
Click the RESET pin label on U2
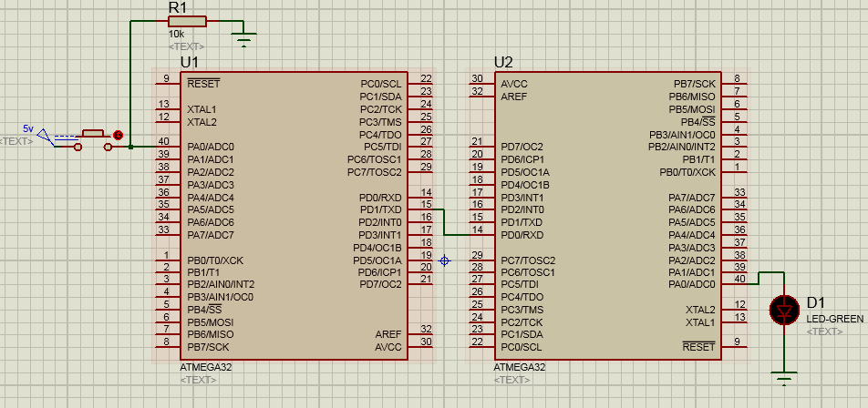pos(698,347)
